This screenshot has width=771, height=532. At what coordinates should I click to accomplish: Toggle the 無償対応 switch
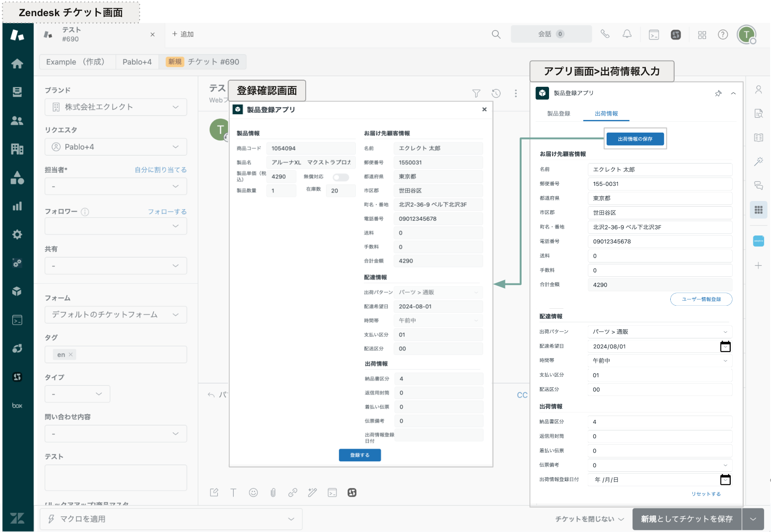pyautogui.click(x=341, y=177)
